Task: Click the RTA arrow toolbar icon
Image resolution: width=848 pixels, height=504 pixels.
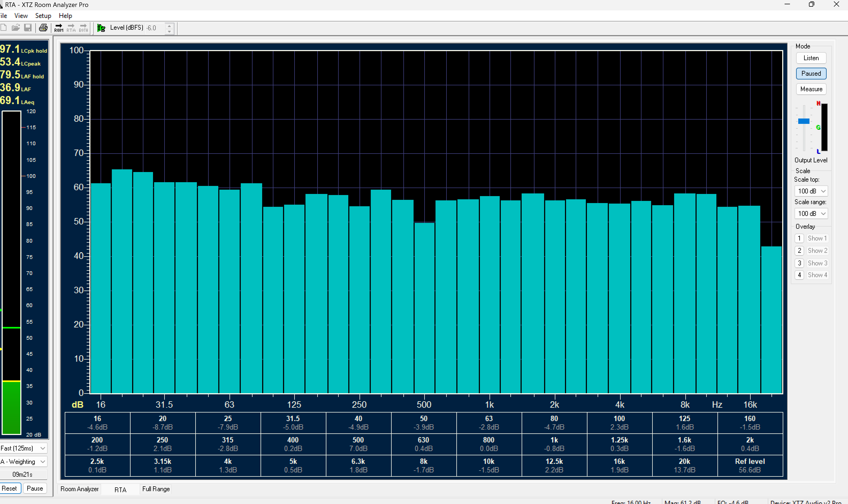Action: (x=71, y=28)
